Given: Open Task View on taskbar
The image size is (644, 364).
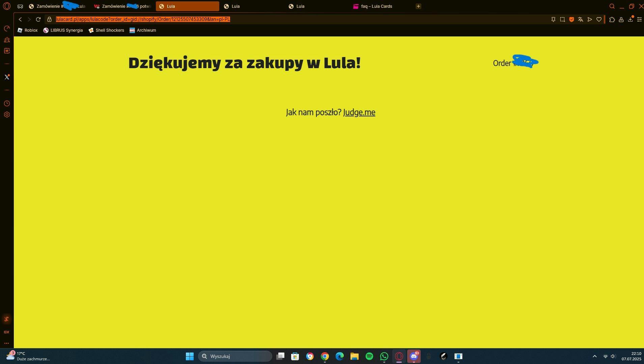Looking at the screenshot, I should click(x=280, y=356).
